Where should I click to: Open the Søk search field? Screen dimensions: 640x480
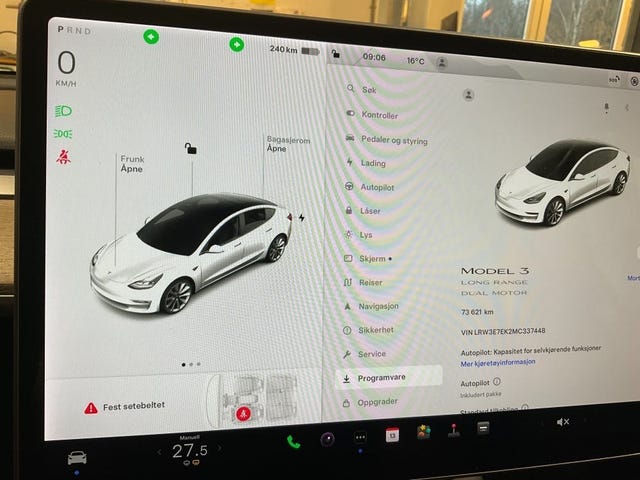click(x=362, y=89)
